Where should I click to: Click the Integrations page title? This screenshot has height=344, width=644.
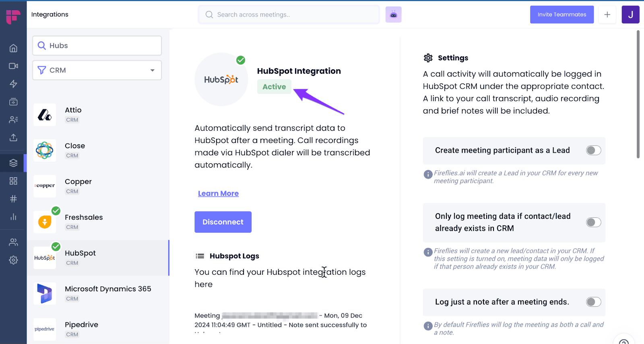click(50, 14)
